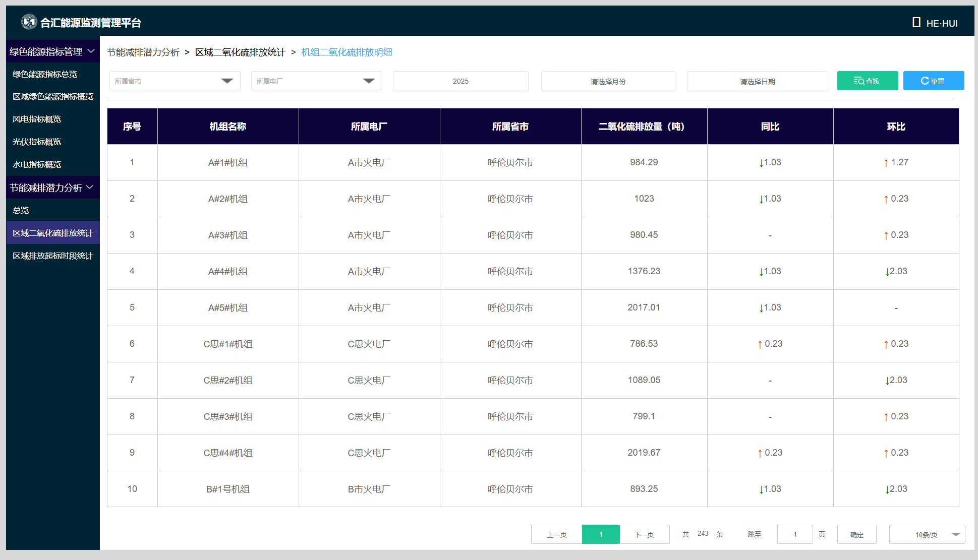The image size is (978, 560).
Task: Select current page 1 in pagination
Action: [x=601, y=534]
